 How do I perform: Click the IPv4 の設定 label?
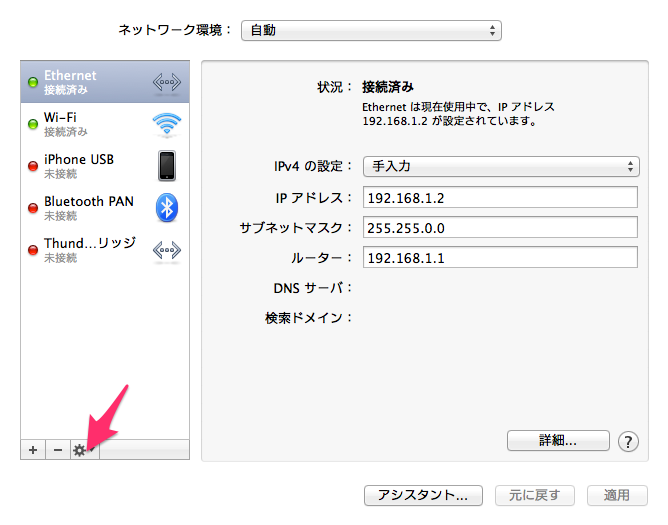point(313,166)
